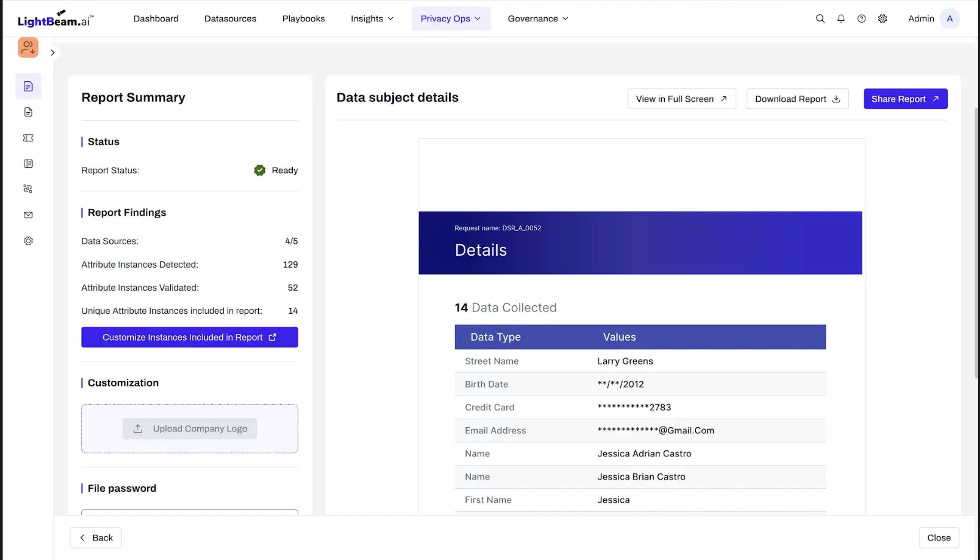Screen dimensions: 980x560
Task: Click the search magnifier icon
Action: (820, 19)
